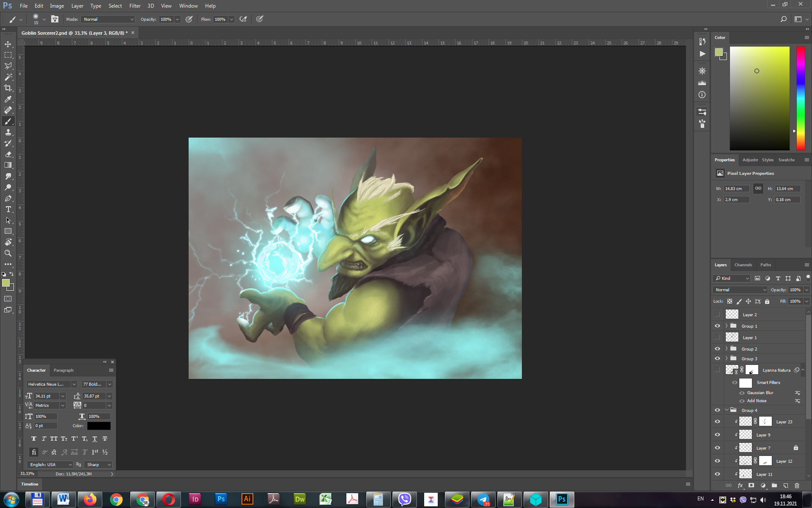Toggle pressure for size
Viewport: 812px width, 508px height.
(x=260, y=19)
